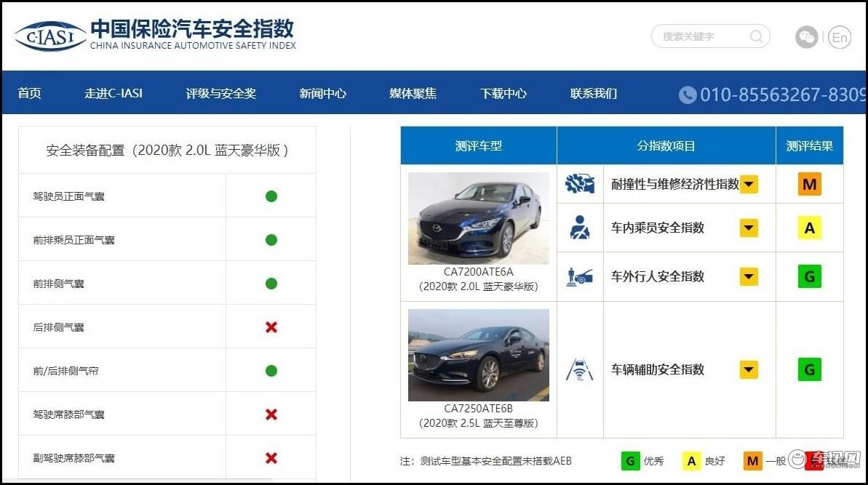This screenshot has height=485, width=868.
Task: Click the CA7250ATE6B car photo
Action: 479,355
